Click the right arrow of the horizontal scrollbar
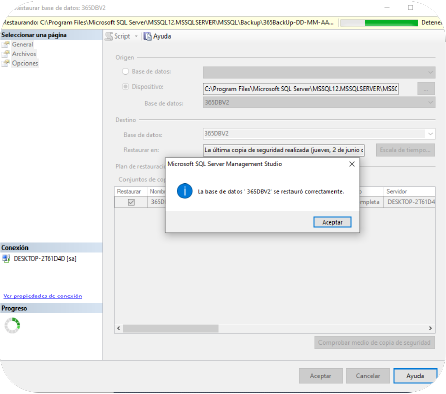Screen dimensions: 446x394 430,328
